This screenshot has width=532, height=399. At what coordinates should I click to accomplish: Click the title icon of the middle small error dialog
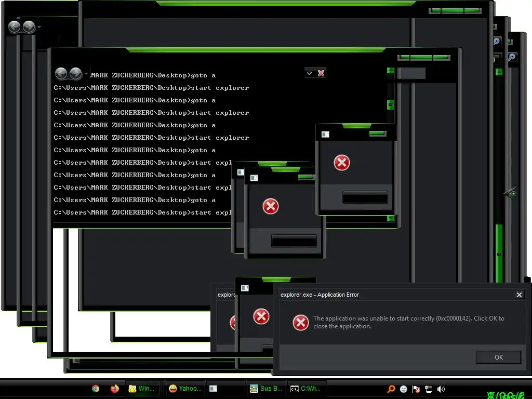click(254, 178)
